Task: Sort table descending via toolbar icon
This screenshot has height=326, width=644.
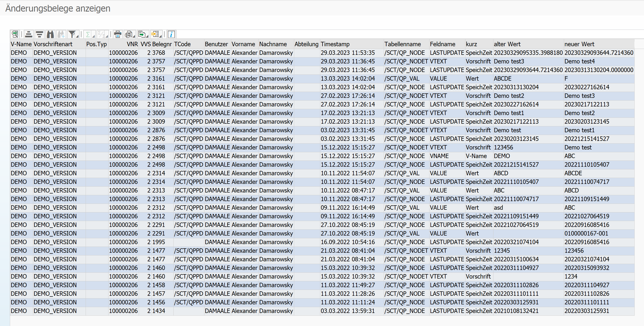Action: (x=39, y=34)
